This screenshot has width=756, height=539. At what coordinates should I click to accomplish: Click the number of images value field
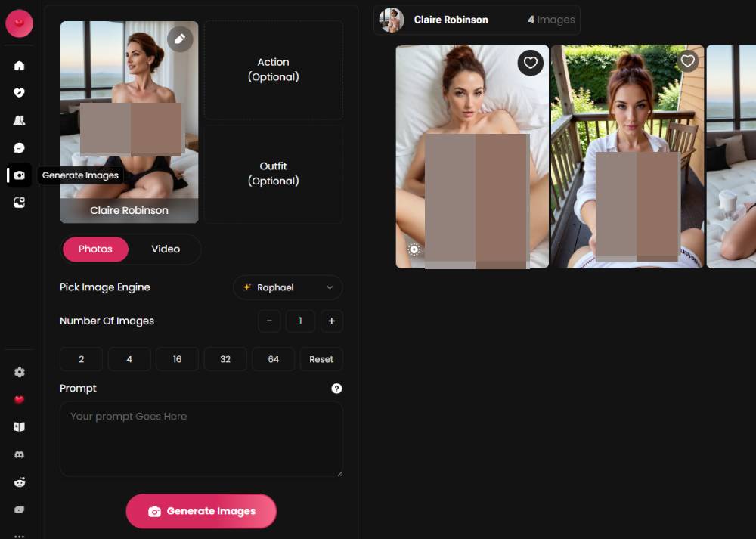(x=300, y=321)
